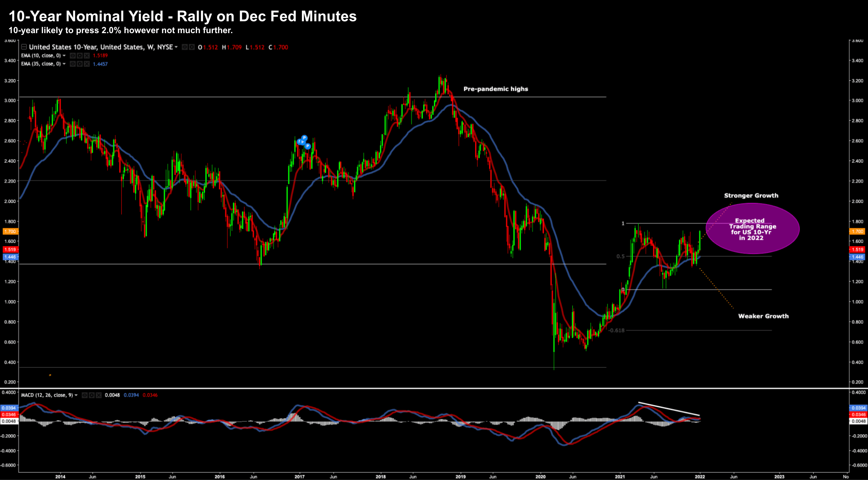Open EMA 35 settings gear icon
This screenshot has width=868, height=480.
(80, 64)
